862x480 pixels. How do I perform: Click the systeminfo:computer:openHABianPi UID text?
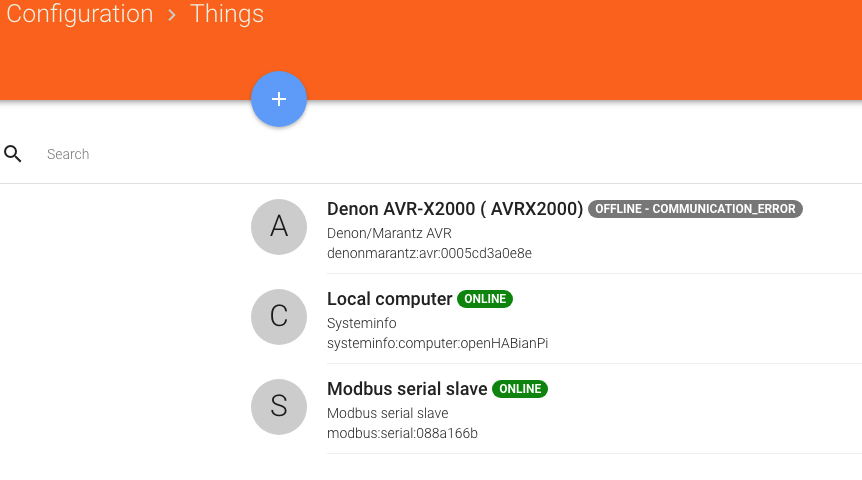437,343
